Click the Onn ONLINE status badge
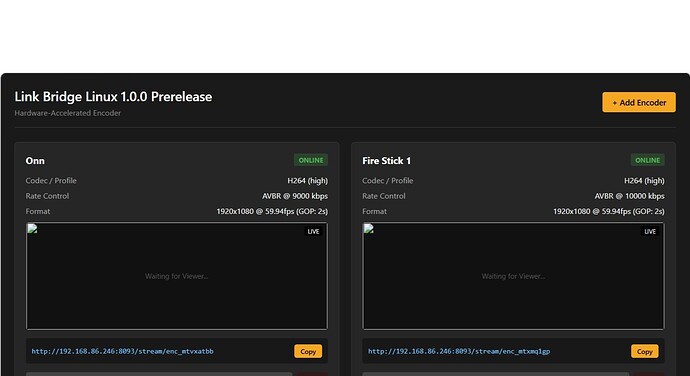The height and width of the screenshot is (376, 690). pyautogui.click(x=311, y=160)
